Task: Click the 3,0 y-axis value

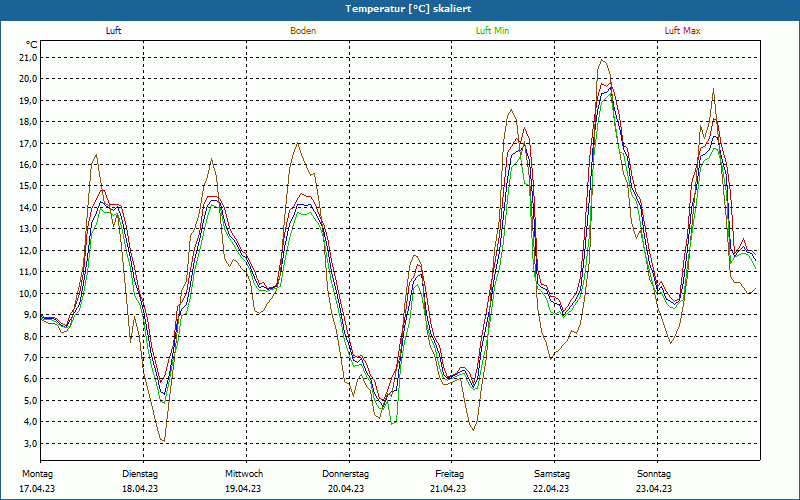Action: (30, 443)
